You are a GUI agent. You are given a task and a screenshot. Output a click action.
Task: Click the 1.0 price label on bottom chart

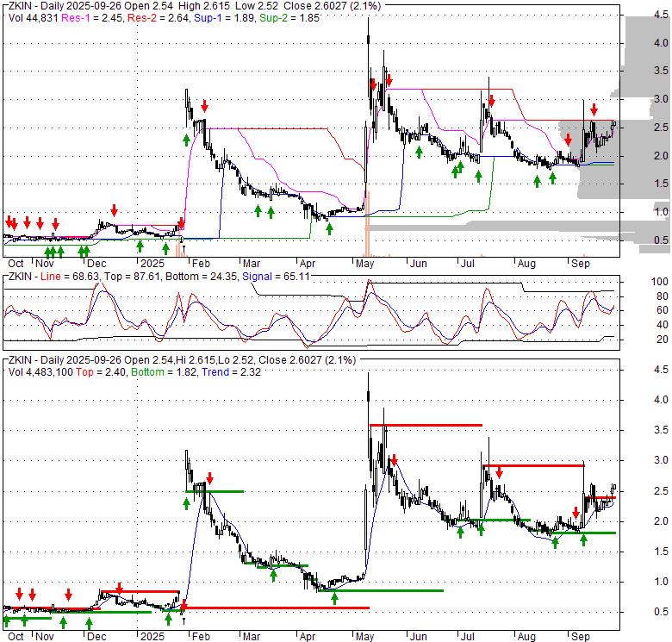point(661,582)
